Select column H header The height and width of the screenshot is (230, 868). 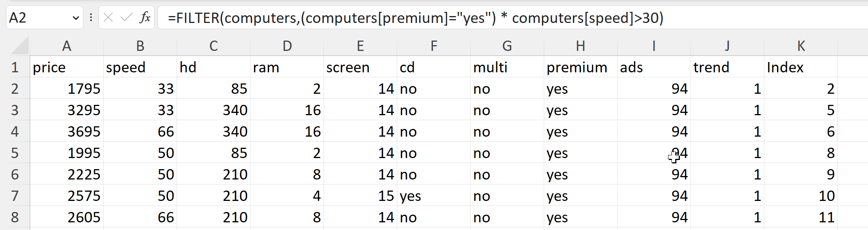(x=580, y=46)
